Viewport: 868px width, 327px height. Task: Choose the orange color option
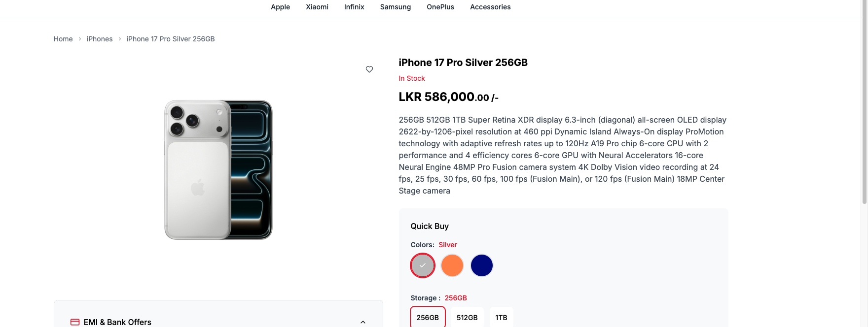coord(452,265)
